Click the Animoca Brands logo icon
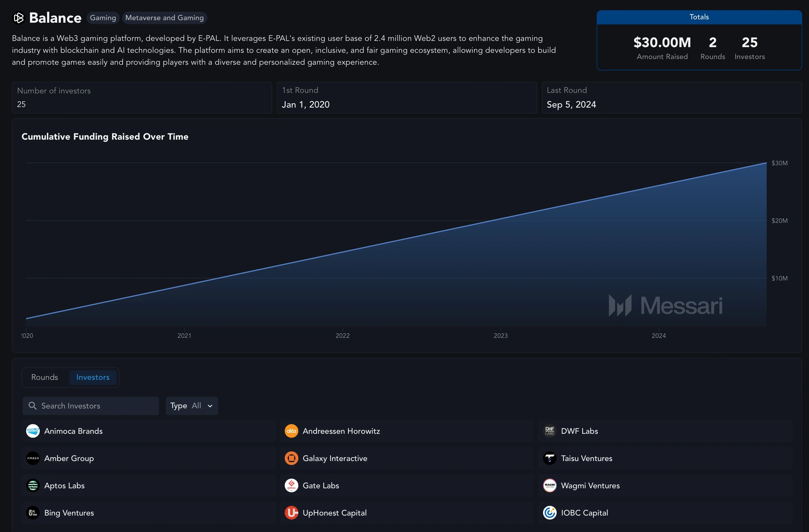The height and width of the screenshot is (532, 809). pyautogui.click(x=33, y=431)
